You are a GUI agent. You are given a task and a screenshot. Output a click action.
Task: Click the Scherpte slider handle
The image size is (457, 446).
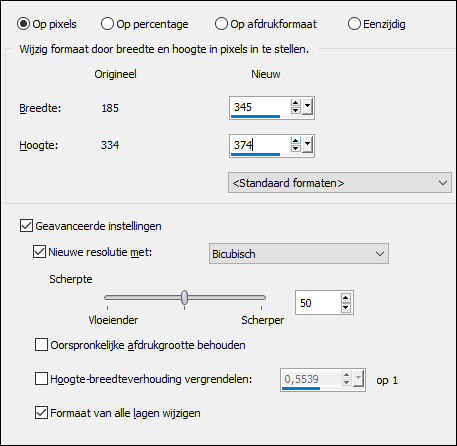coord(184,297)
